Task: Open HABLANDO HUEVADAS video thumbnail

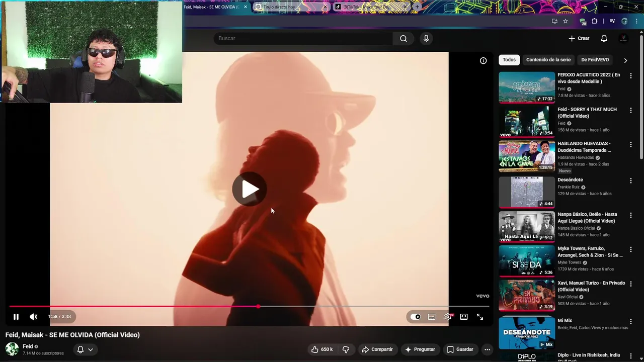Action: pos(527,156)
